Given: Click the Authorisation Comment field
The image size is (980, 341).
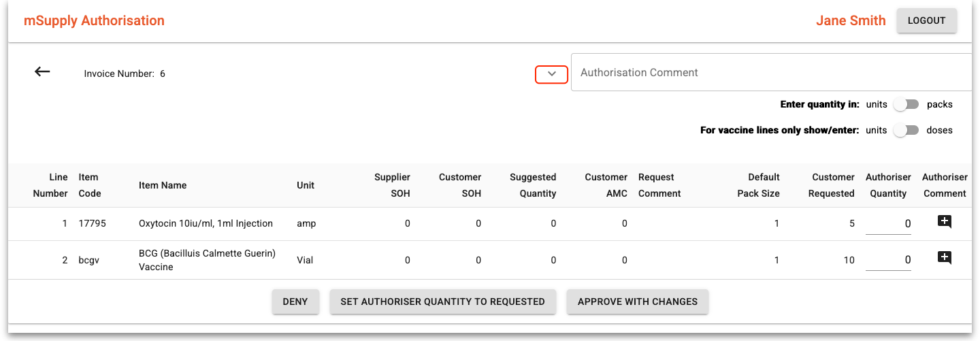Looking at the screenshot, I should point(769,73).
